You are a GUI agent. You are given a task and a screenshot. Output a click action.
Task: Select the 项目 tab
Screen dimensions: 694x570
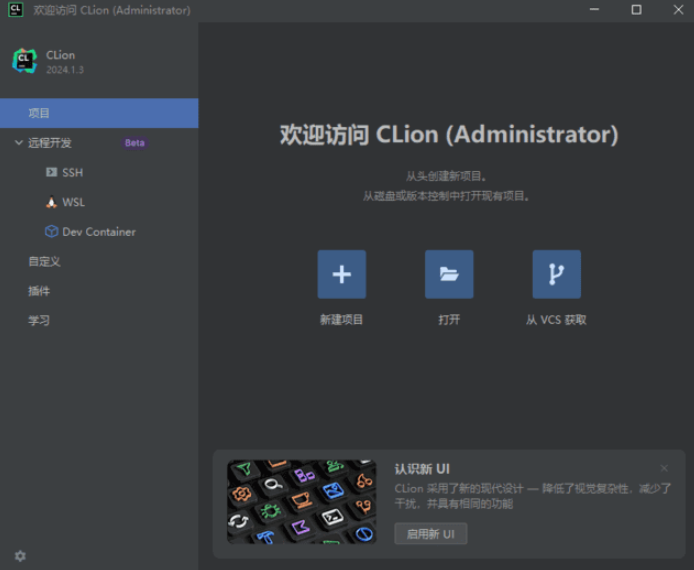(x=99, y=113)
